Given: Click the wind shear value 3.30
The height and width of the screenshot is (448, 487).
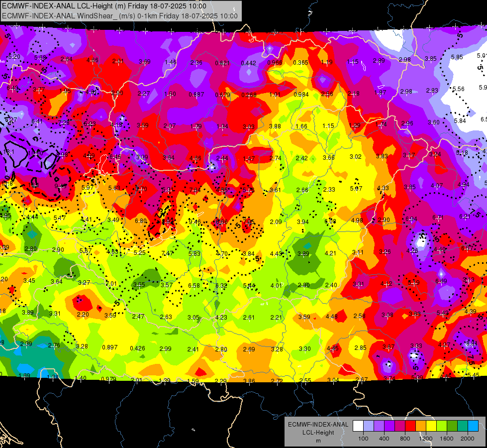Looking at the screenshot, I should coord(304,348).
